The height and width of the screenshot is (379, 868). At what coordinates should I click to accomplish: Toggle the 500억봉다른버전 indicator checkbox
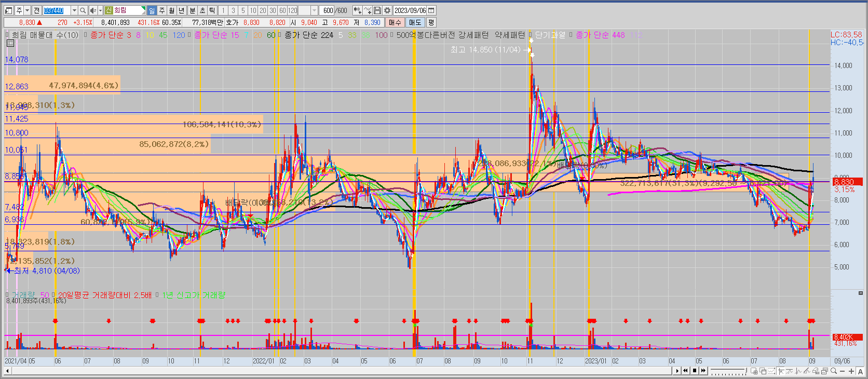coord(392,35)
